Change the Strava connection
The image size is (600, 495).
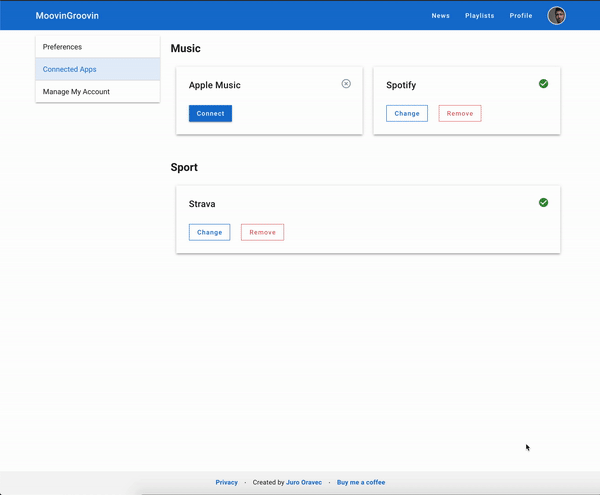pyautogui.click(x=209, y=232)
